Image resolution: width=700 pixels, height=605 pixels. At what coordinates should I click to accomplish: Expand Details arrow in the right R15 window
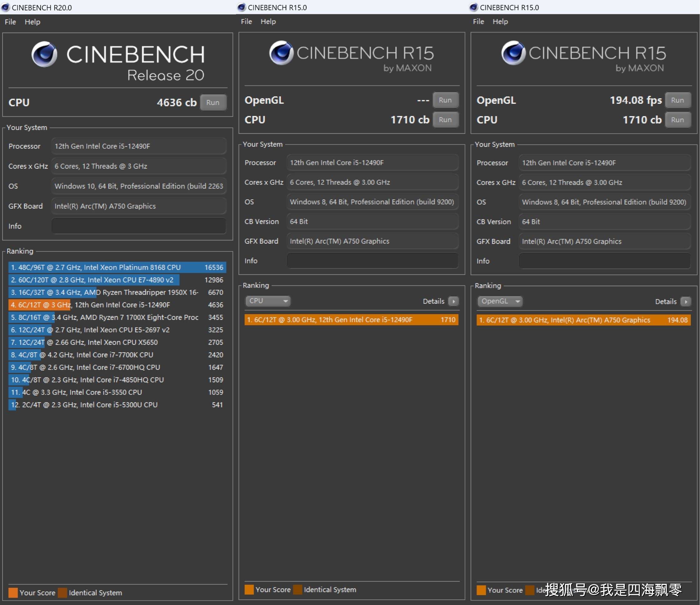pos(685,302)
